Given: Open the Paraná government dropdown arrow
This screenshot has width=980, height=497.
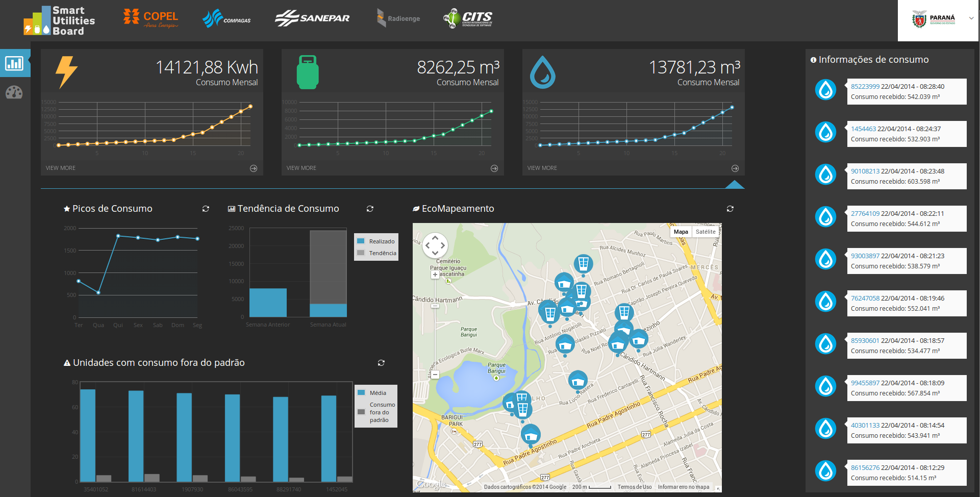Looking at the screenshot, I should (971, 18).
